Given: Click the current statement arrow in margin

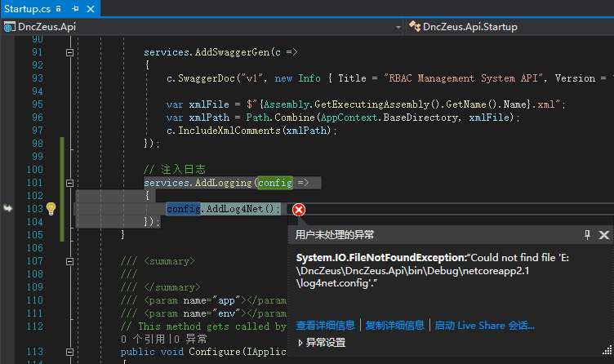Looking at the screenshot, I should click(8, 209).
